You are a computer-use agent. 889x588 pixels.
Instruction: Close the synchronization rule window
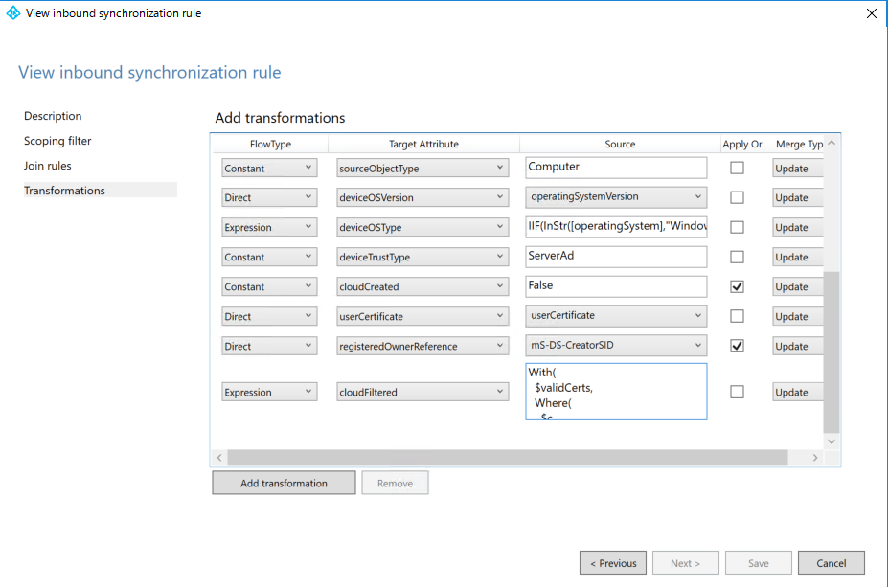(872, 13)
